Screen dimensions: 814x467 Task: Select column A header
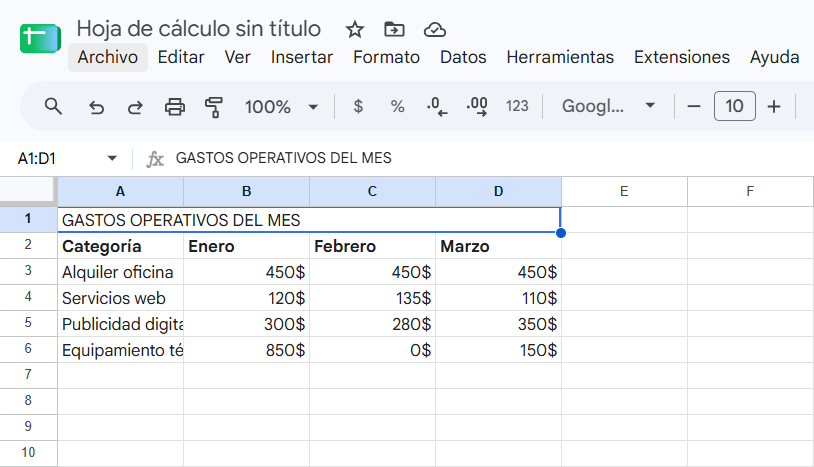pos(120,191)
